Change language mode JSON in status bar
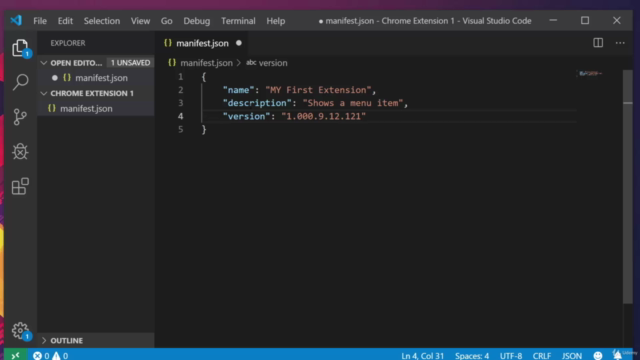 coord(572,356)
